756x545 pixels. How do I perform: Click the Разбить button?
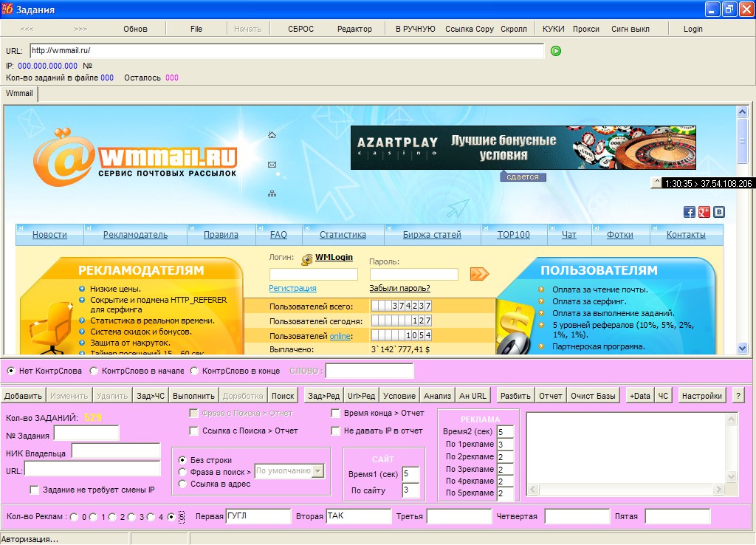tap(515, 396)
